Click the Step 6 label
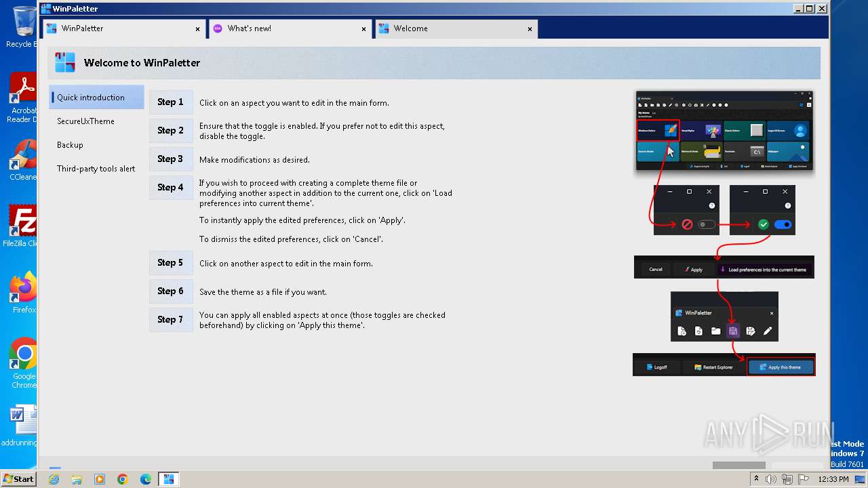Image resolution: width=868 pixels, height=488 pixels. pyautogui.click(x=171, y=291)
